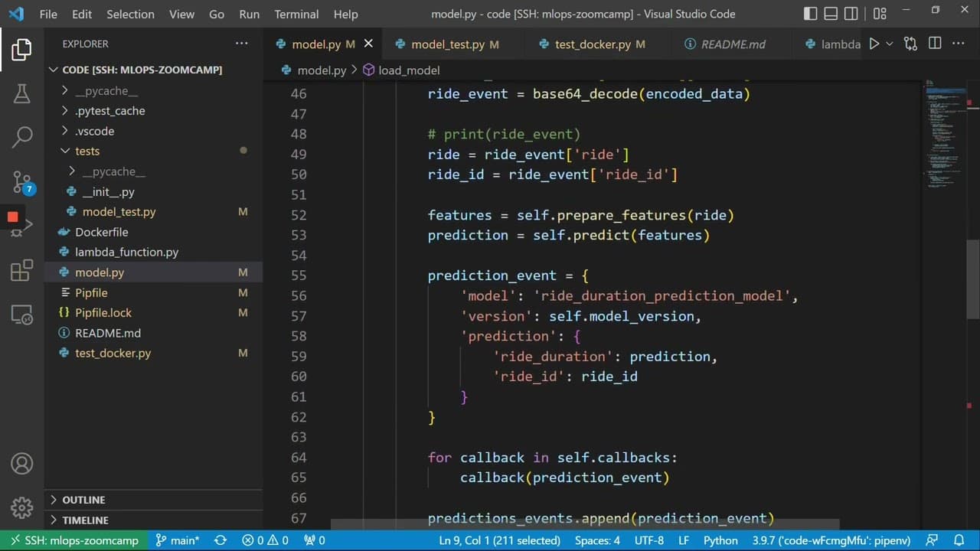The height and width of the screenshot is (551, 980).
Task: Open the run options dropdown arrow
Action: [889, 44]
